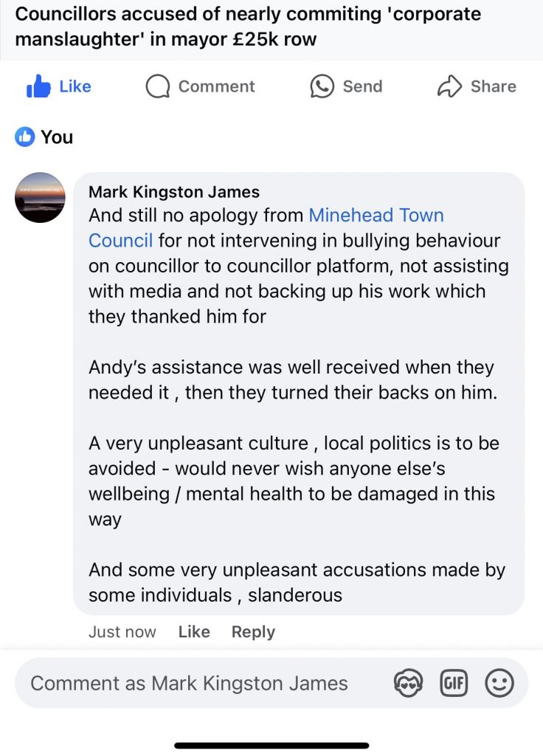
Task: Tap the Comment speech bubble icon
Action: pyautogui.click(x=157, y=87)
